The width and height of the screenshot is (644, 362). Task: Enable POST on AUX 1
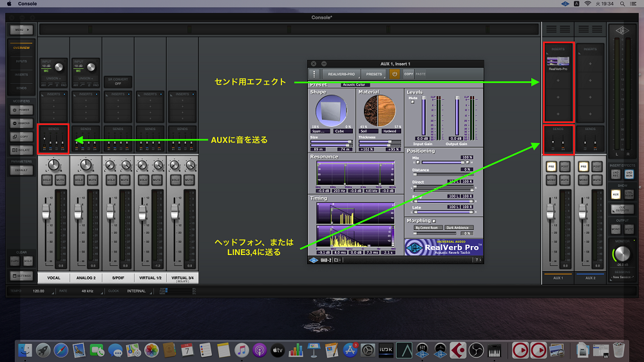click(565, 166)
